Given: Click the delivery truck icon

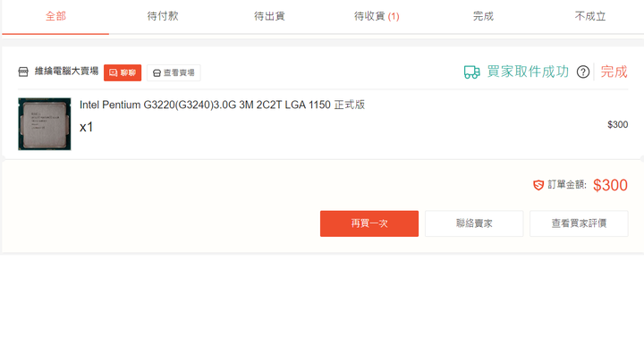Looking at the screenshot, I should pos(472,72).
